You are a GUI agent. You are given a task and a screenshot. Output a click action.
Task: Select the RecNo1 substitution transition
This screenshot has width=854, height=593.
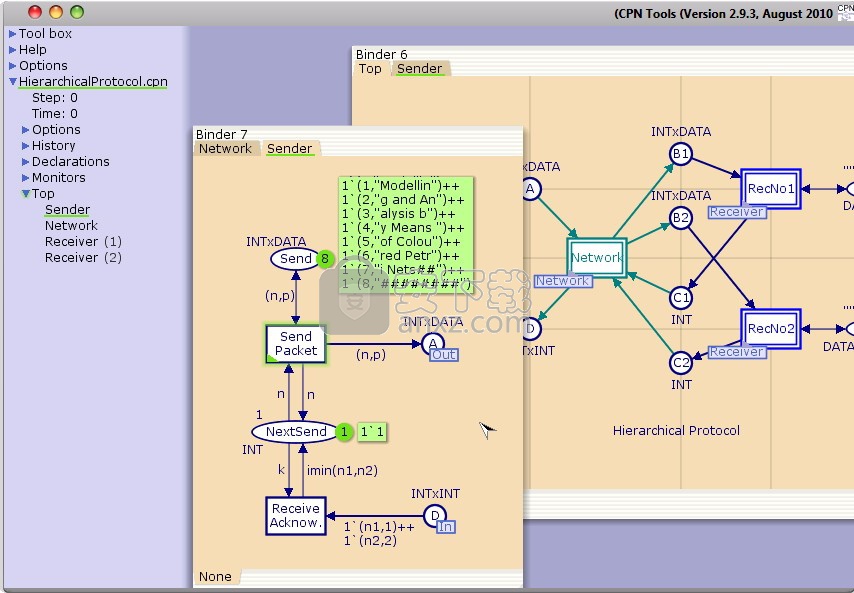click(771, 188)
